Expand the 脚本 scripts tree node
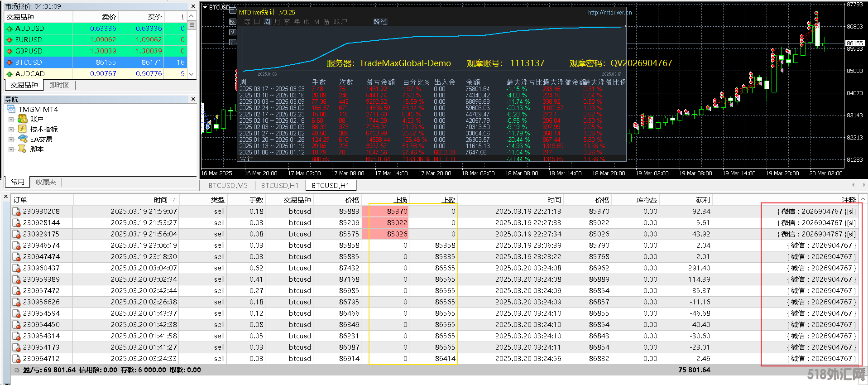This screenshot has height=385, width=868. pyautogui.click(x=11, y=149)
